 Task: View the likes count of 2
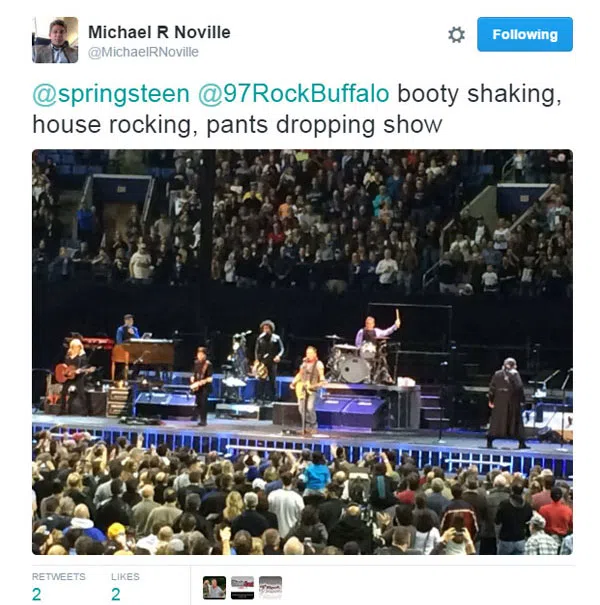[116, 595]
